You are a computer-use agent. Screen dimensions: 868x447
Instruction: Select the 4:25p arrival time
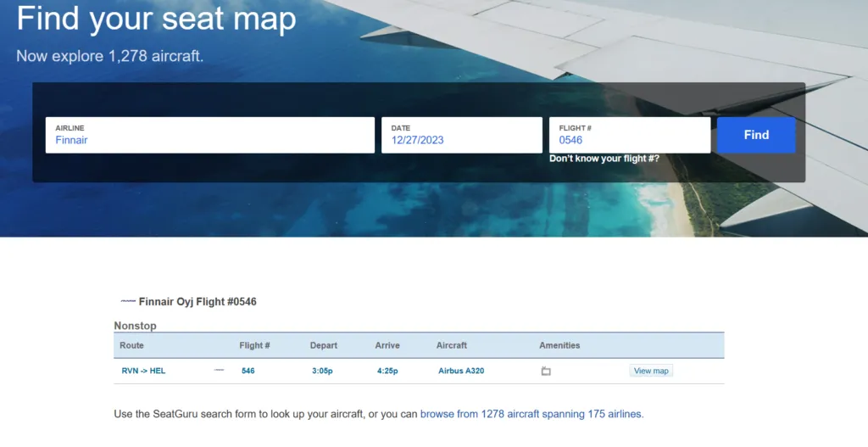point(387,371)
